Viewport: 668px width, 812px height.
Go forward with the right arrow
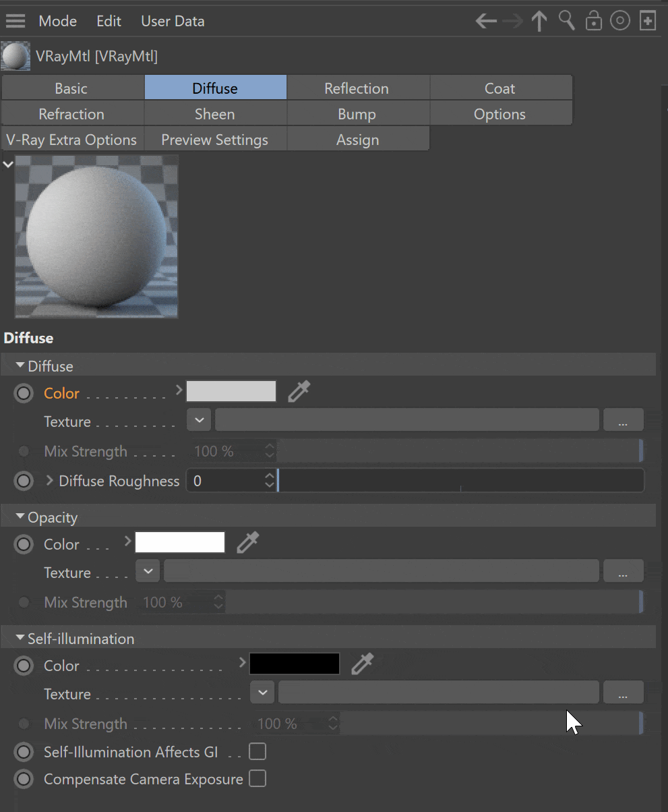pos(513,21)
